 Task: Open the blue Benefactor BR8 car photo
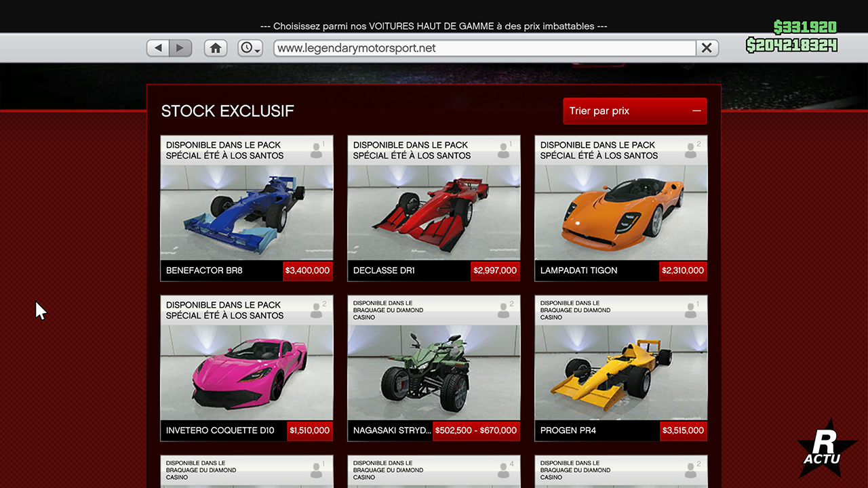coord(247,213)
